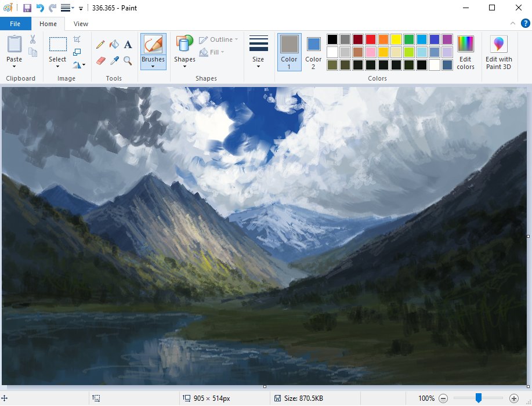Viewport: 532px width, 406px height.
Task: Collapse the ribbon with the chevron
Action: (x=513, y=23)
